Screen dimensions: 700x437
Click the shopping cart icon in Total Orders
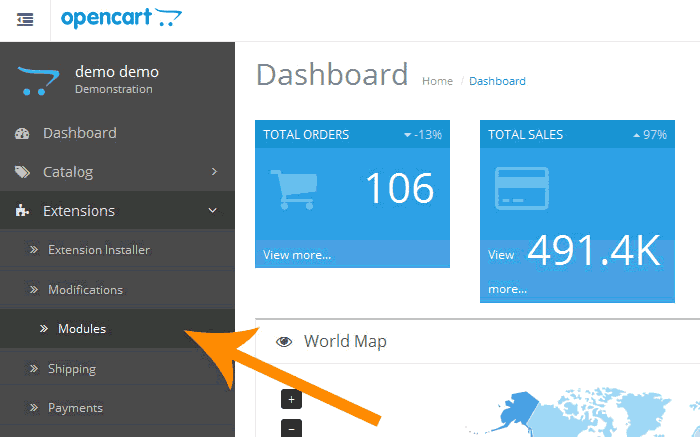294,189
